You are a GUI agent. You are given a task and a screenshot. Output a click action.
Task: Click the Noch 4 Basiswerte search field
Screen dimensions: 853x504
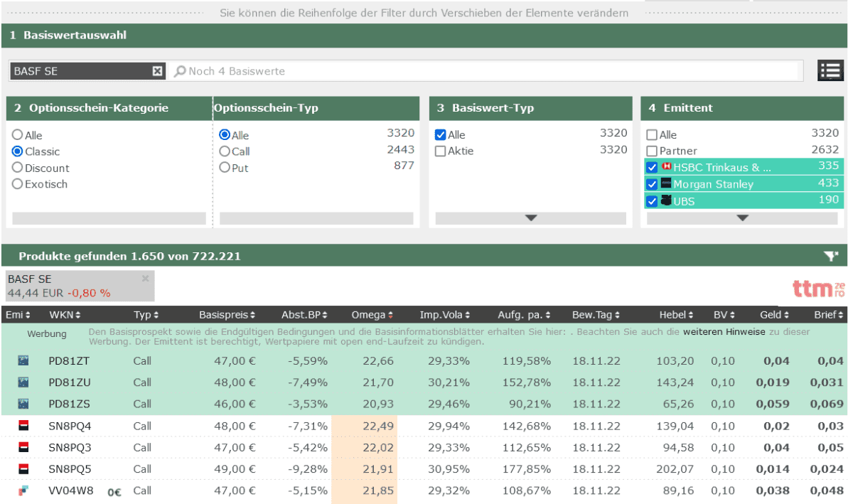pyautogui.click(x=355, y=70)
